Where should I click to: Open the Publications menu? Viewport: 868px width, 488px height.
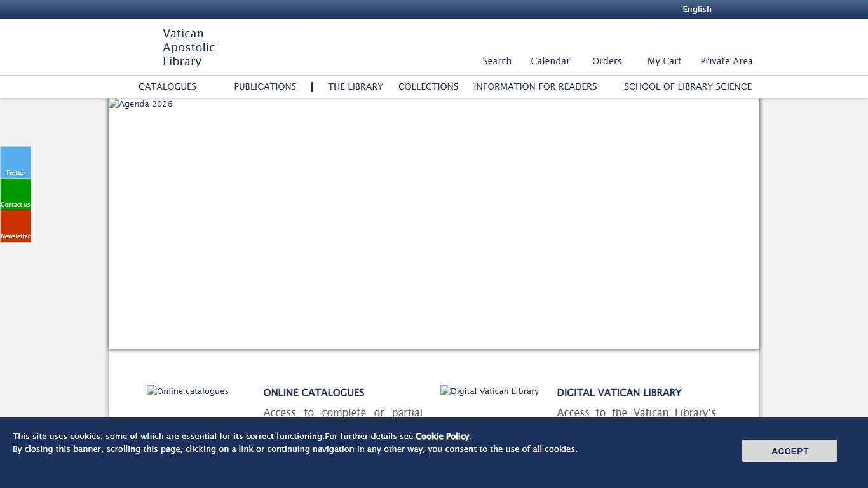click(265, 86)
